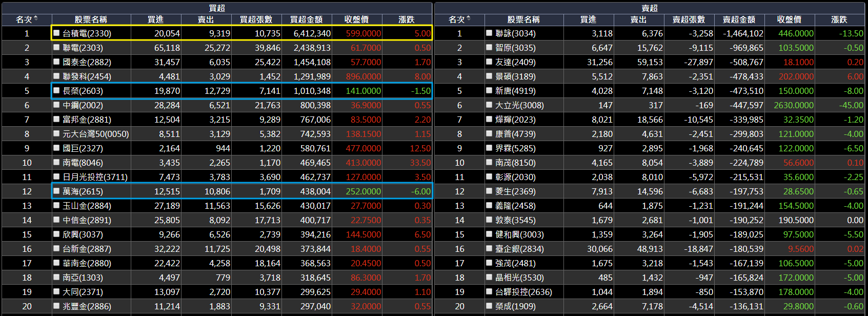The width and height of the screenshot is (868, 316).
Task: Select 大同(2371) stock name
Action: click(83, 292)
